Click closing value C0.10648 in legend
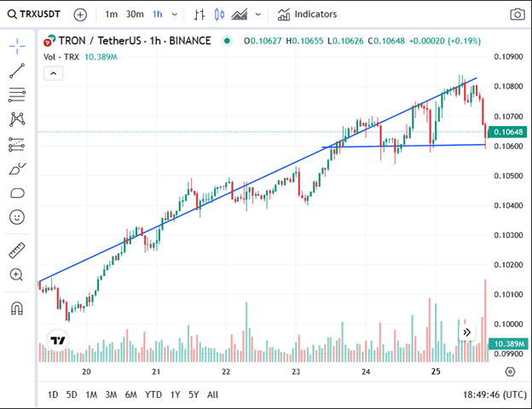 coord(386,41)
